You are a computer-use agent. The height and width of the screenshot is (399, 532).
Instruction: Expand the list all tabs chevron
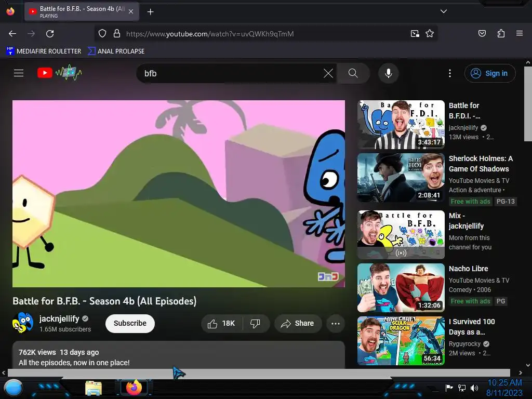coord(444,11)
